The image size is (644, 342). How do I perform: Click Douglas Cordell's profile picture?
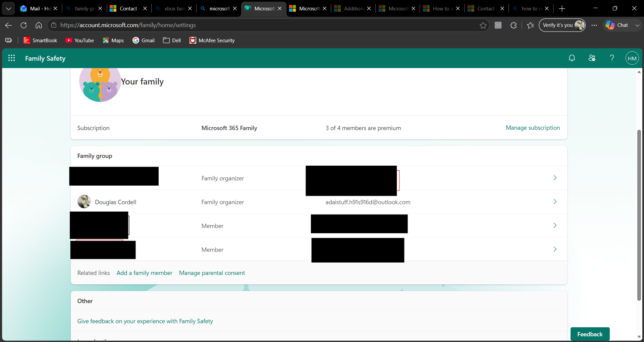click(x=84, y=202)
